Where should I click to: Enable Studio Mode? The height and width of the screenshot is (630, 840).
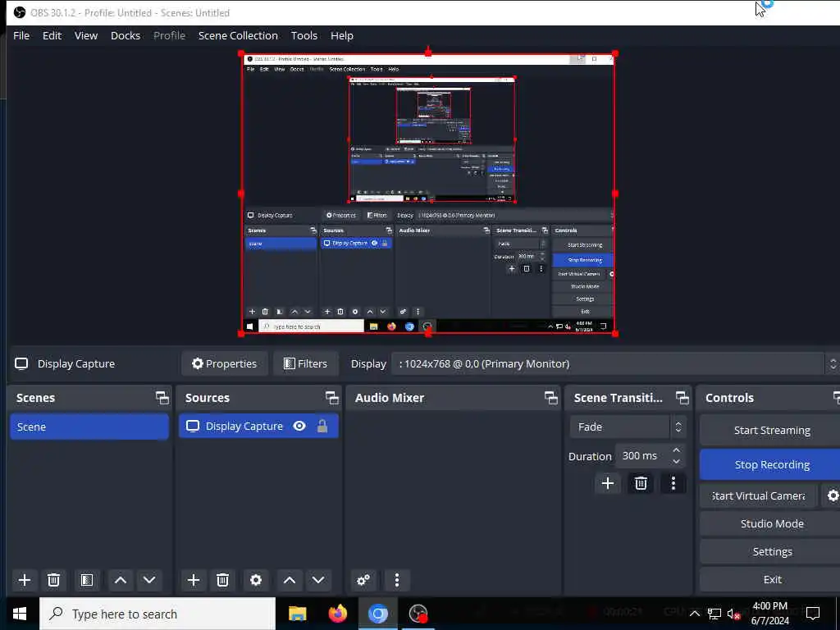[771, 524]
